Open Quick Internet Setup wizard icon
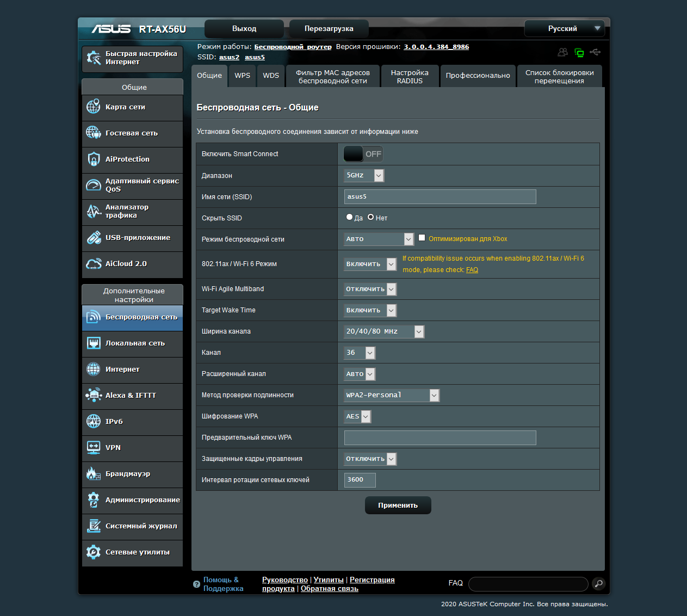 [x=94, y=58]
